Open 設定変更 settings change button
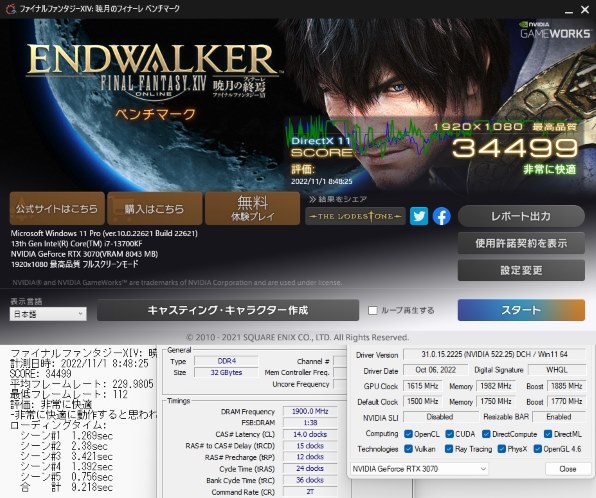Image resolution: width=596 pixels, height=498 pixels. click(x=521, y=270)
